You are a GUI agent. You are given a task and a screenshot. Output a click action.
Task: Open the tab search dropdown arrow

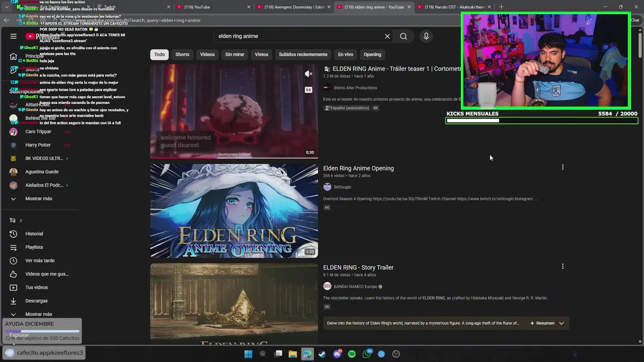click(6, 7)
